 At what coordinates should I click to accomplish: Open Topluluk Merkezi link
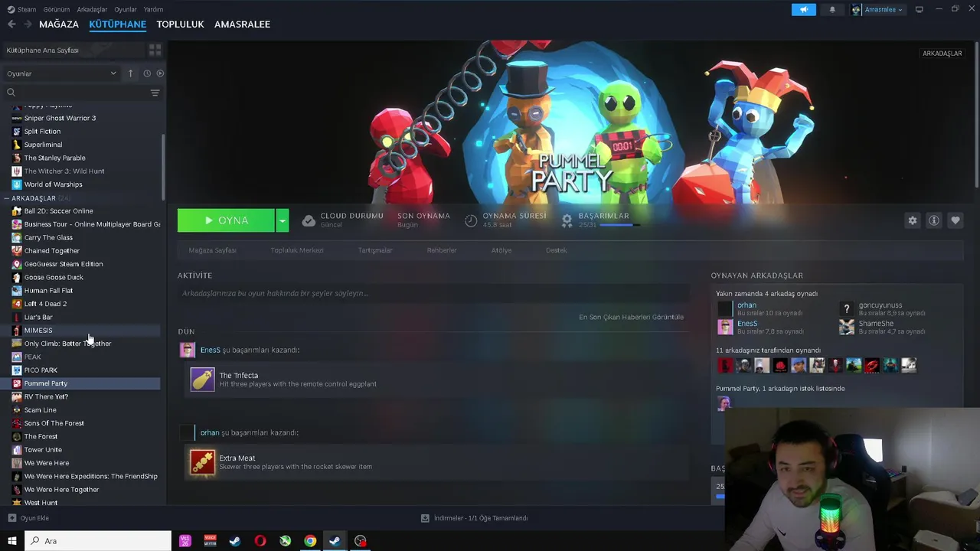coord(297,250)
